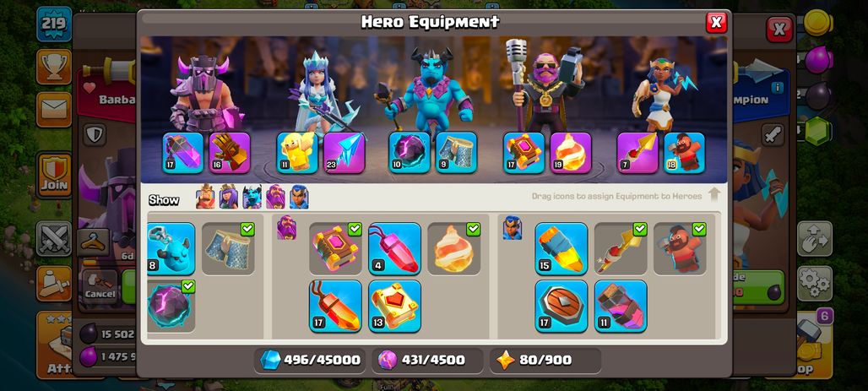Select the level 17 orange gem equipment

click(335, 307)
